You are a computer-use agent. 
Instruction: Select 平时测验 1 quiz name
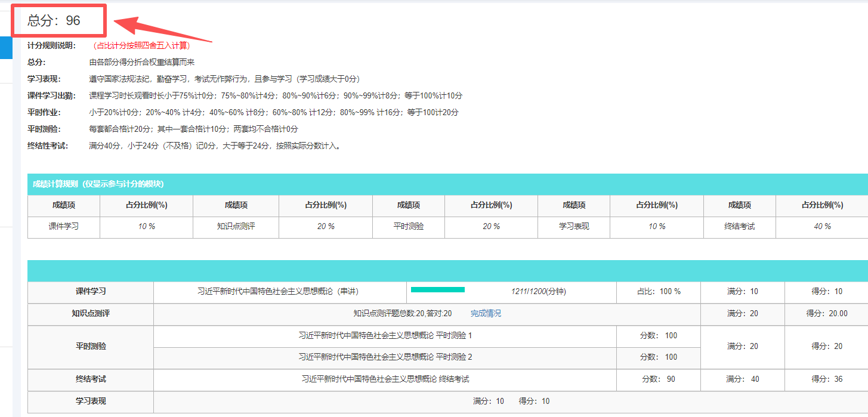click(x=385, y=336)
